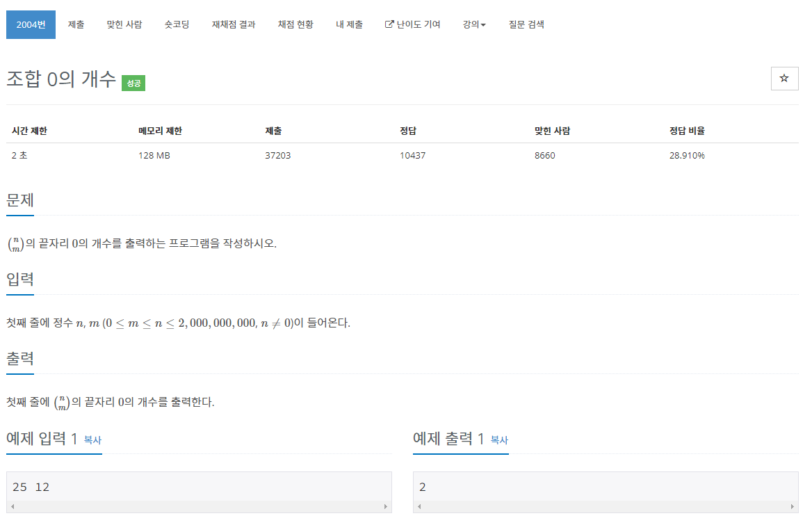Click the example input box containing 25 12
Image resolution: width=812 pixels, height=525 pixels.
click(199, 487)
